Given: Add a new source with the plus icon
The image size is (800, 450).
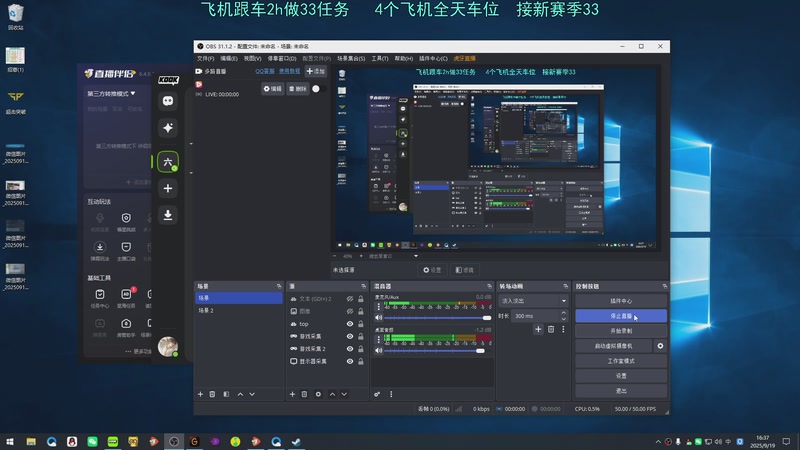Looking at the screenshot, I should (x=292, y=394).
